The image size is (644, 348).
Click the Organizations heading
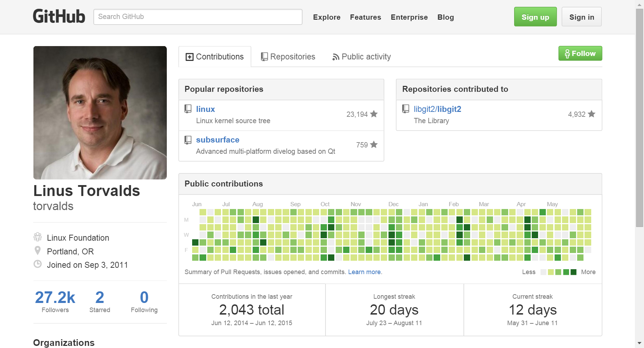click(64, 343)
